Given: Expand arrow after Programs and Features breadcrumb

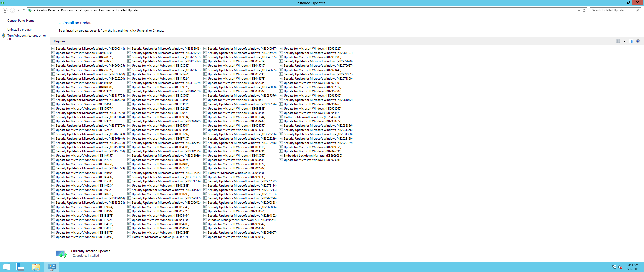Looking at the screenshot, I should [113, 10].
